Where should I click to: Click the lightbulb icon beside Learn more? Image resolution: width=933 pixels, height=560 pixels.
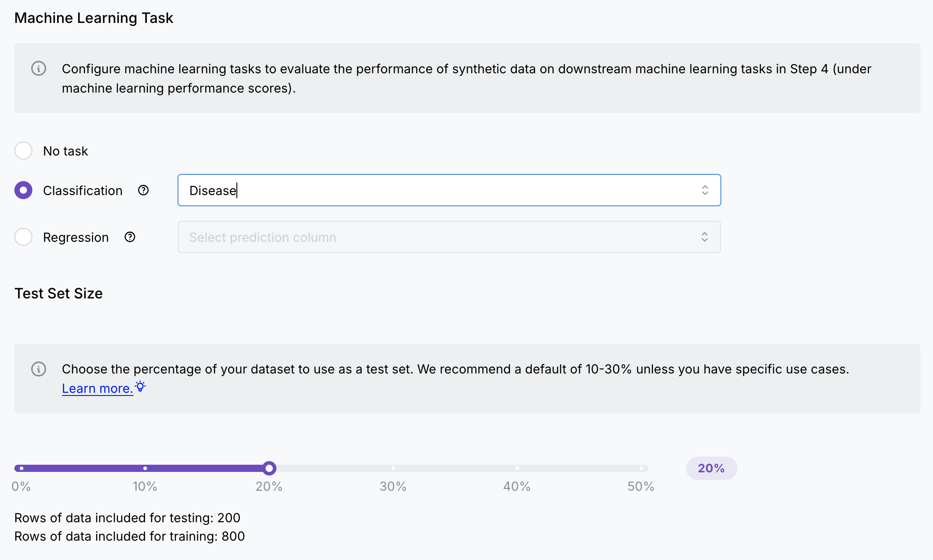(x=141, y=387)
